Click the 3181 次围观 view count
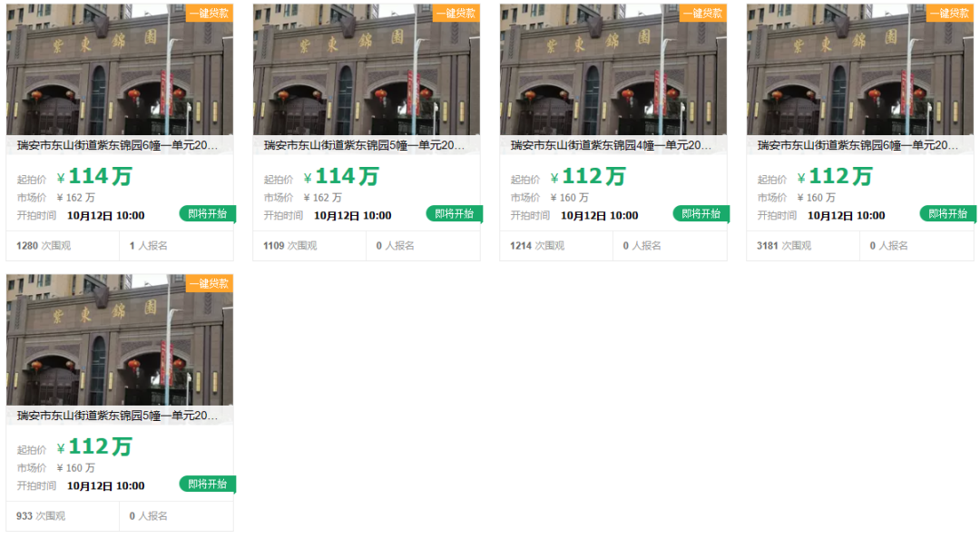Screen dimensions: 980x548 point(784,246)
